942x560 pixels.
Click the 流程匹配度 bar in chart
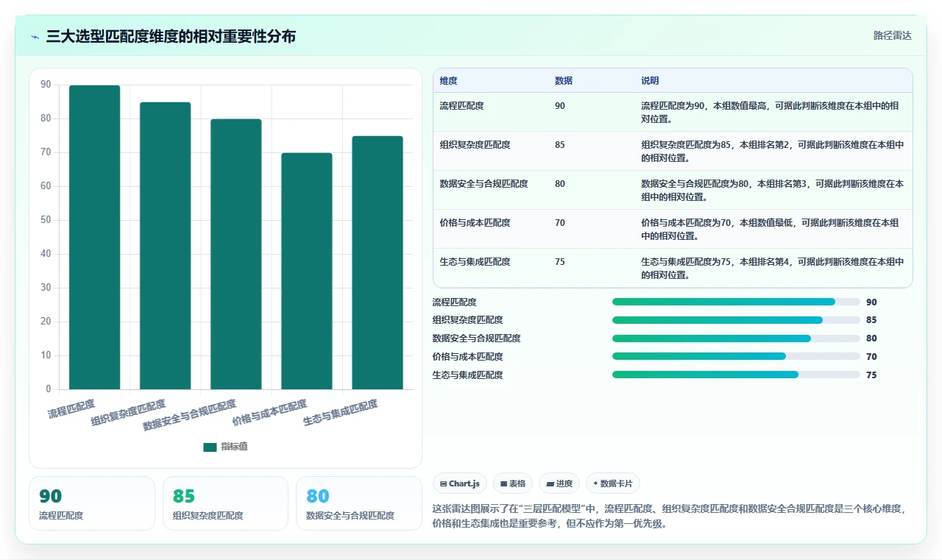[94, 237]
